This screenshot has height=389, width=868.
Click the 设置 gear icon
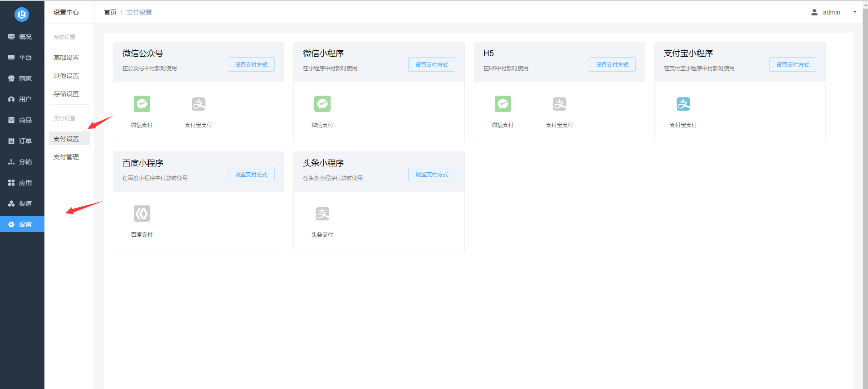click(11, 224)
